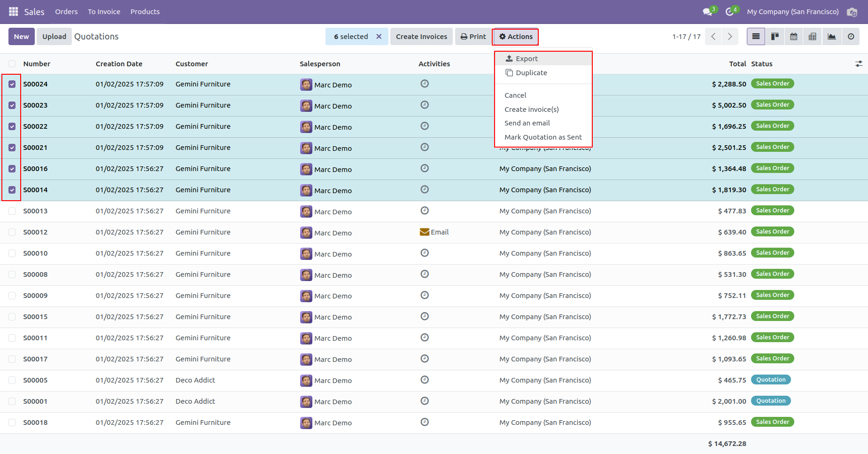Go to previous page of records
Screen dimensions: 868x454
coord(713,37)
